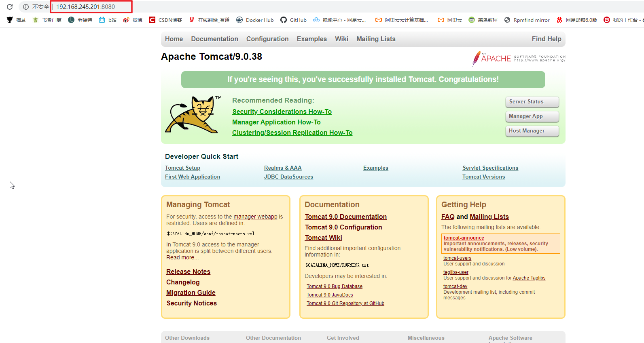Click the Read more... link

182,257
